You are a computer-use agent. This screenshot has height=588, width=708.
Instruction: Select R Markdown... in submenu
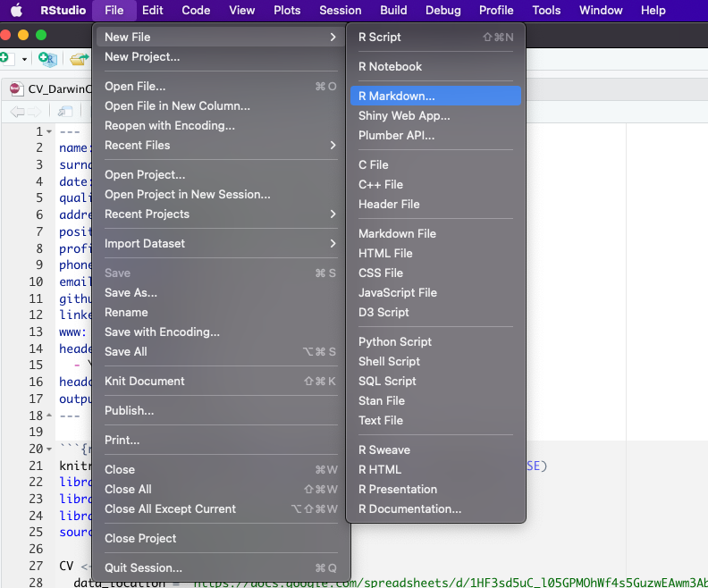pyautogui.click(x=435, y=97)
